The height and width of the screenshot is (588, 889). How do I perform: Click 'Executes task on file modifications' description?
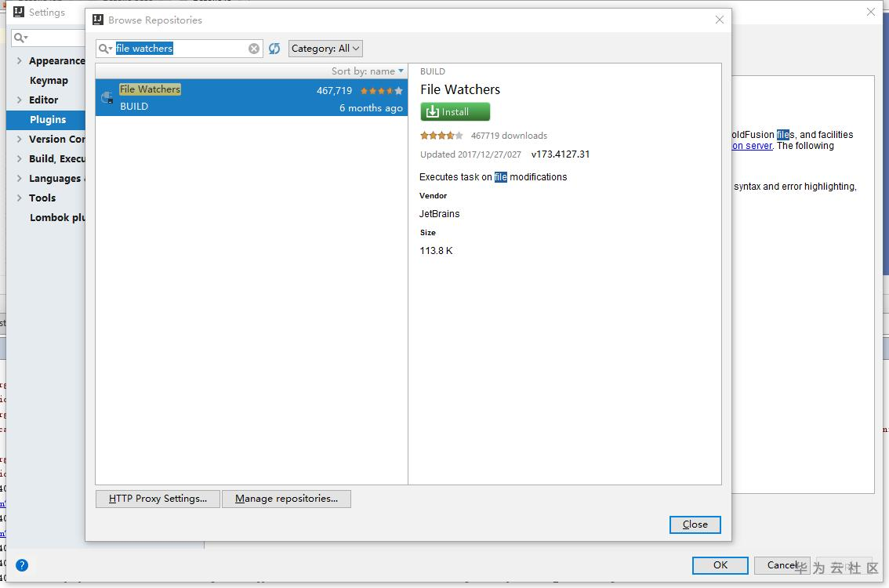492,177
